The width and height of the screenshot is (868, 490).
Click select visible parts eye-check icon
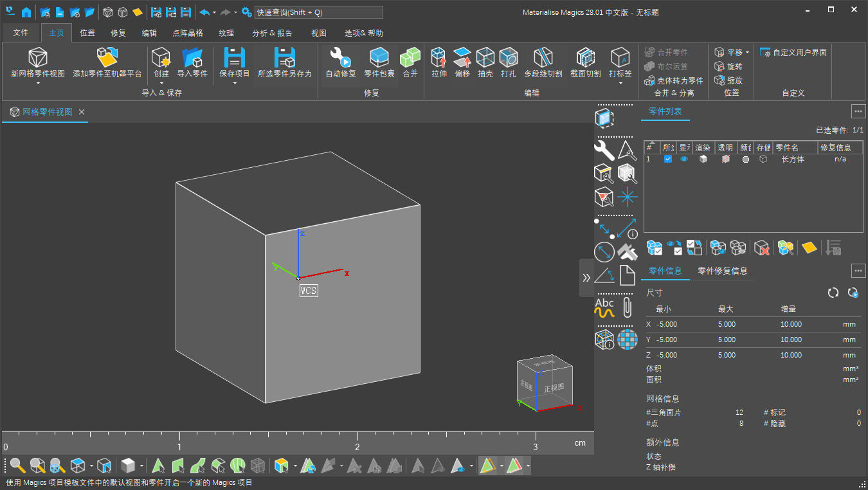pyautogui.click(x=674, y=248)
